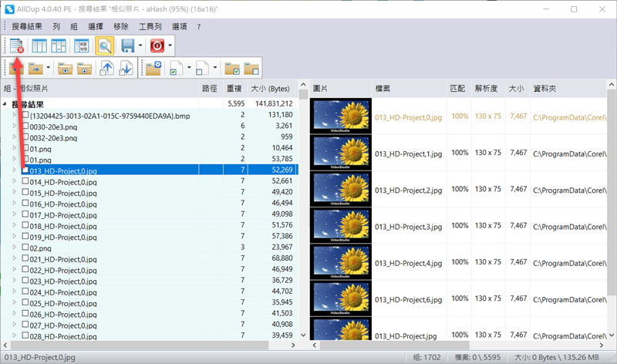Image resolution: width=617 pixels, height=364 pixels.
Task: Click the save search result floppy icon
Action: coord(127,46)
